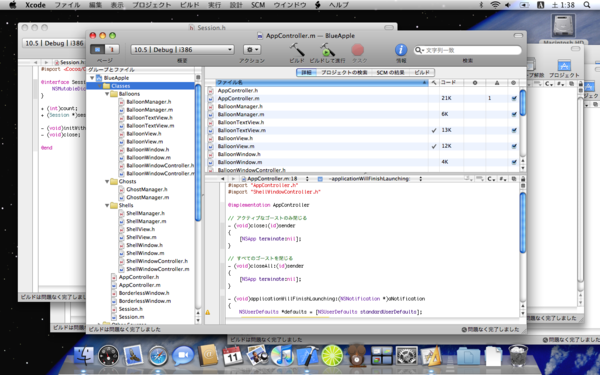Open the Trash in the Dock
Viewport: 600px width, 375px height.
click(x=518, y=355)
